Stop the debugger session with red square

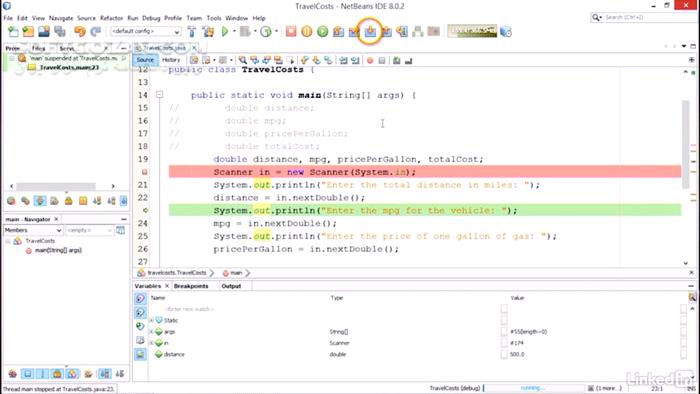pos(291,32)
